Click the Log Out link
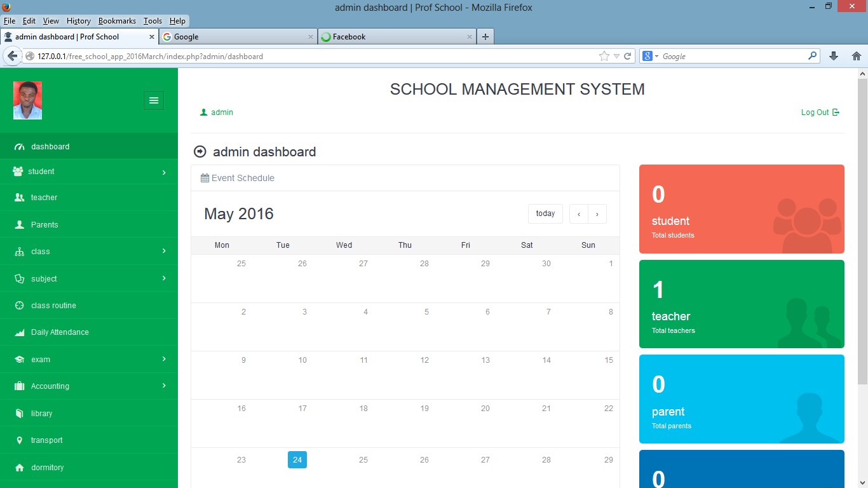This screenshot has height=488, width=868. pyautogui.click(x=815, y=112)
